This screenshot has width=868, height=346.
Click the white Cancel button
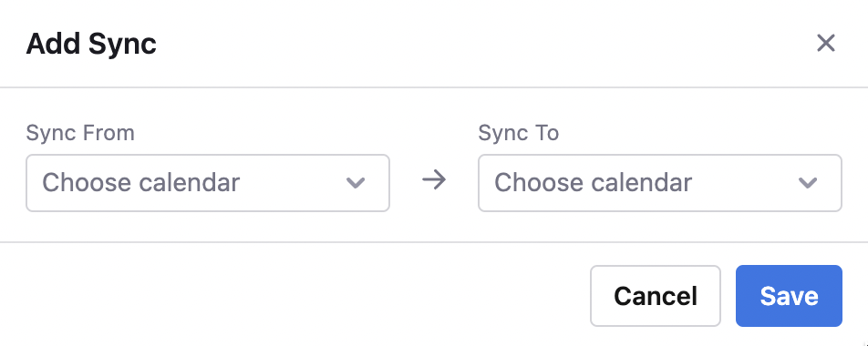pyautogui.click(x=656, y=296)
